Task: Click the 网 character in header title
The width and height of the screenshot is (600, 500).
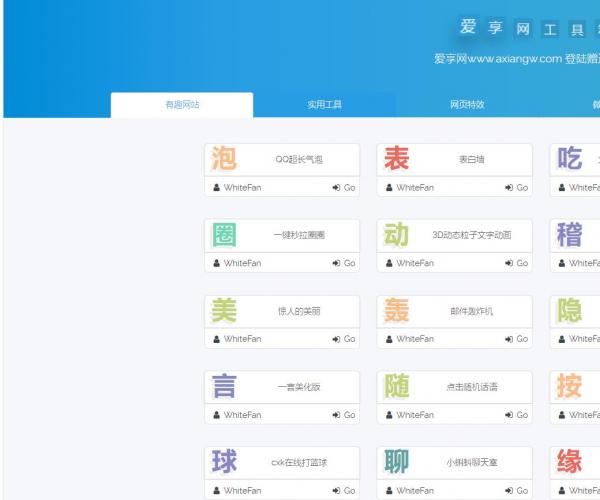Action: 523,29
